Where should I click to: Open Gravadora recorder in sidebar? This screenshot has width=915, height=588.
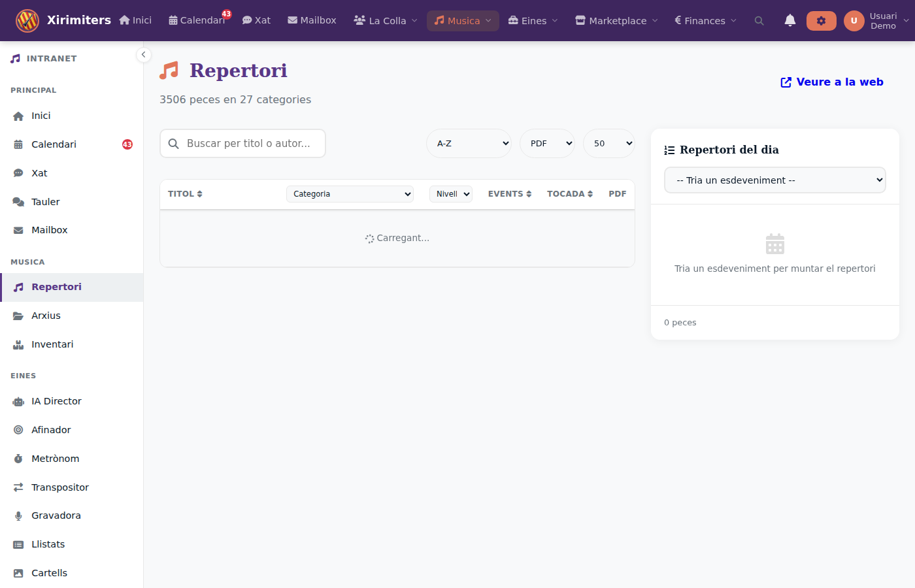point(56,515)
